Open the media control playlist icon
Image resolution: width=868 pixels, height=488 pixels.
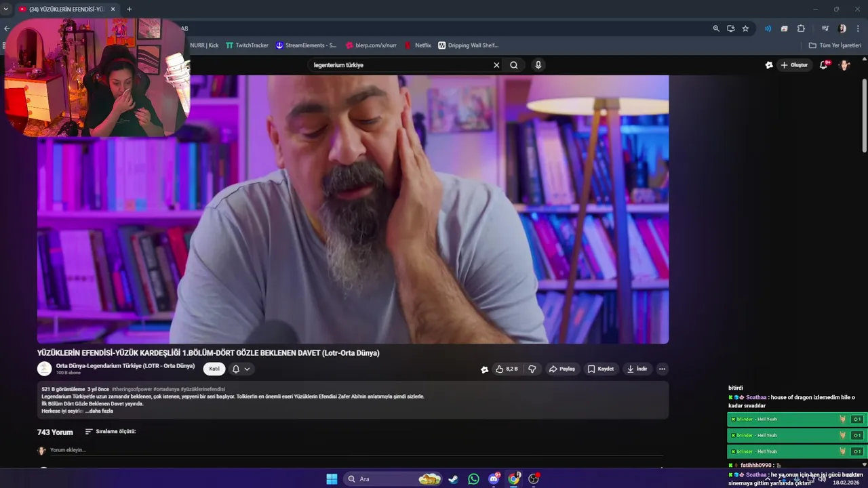[825, 28]
